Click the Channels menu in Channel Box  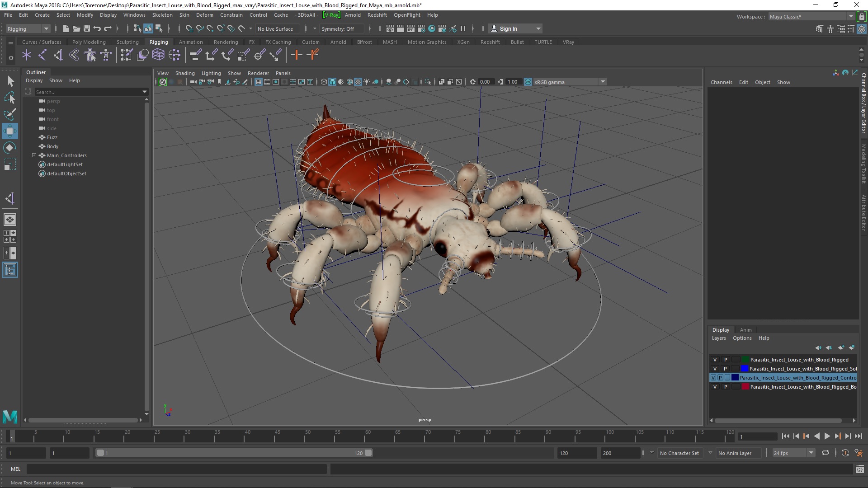(721, 82)
